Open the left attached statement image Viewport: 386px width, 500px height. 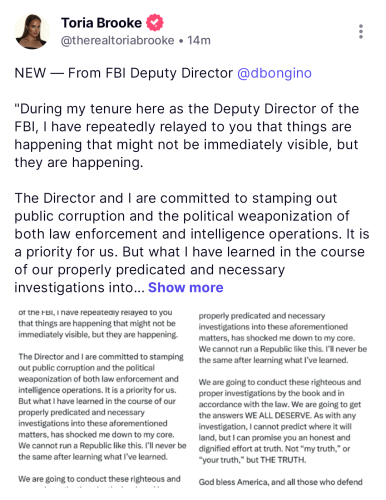click(x=102, y=398)
